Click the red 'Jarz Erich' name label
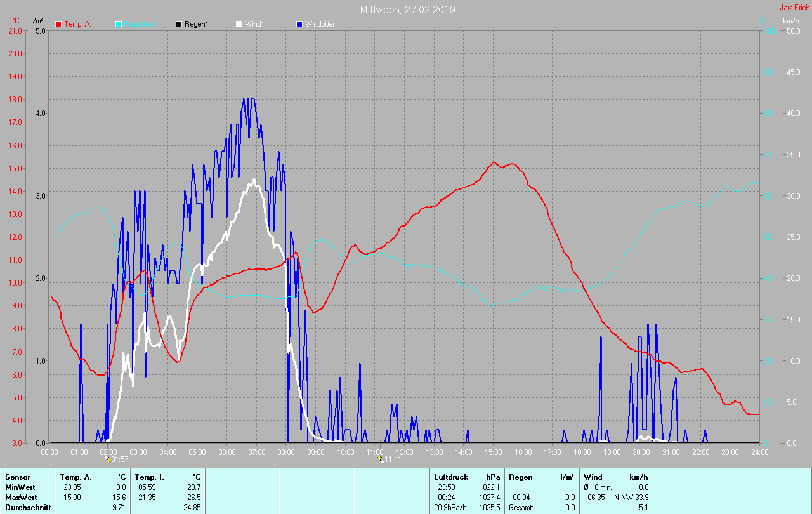Viewport: 812px width, 514px height. pyautogui.click(x=794, y=8)
